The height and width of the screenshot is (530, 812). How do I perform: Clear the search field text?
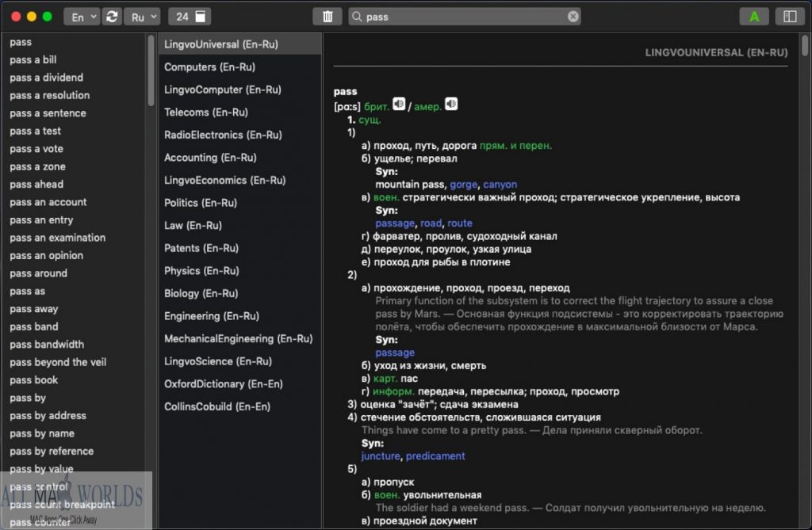pos(573,17)
